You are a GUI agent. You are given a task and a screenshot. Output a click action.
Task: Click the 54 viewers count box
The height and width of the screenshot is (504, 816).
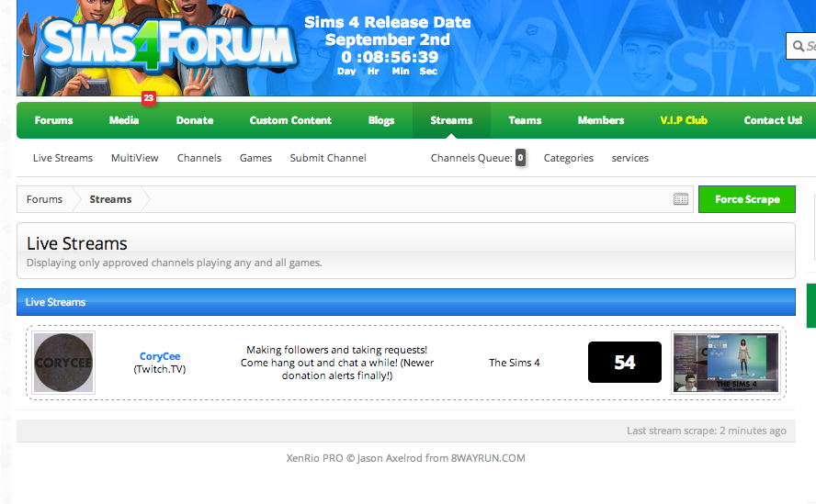625,362
